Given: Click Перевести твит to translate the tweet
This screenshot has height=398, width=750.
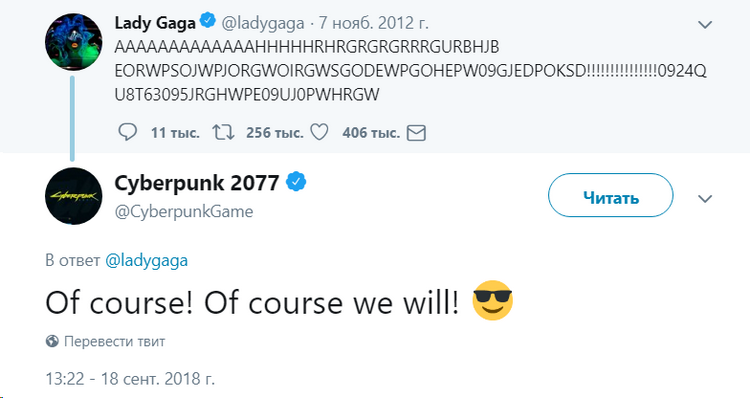Looking at the screenshot, I should 114,342.
